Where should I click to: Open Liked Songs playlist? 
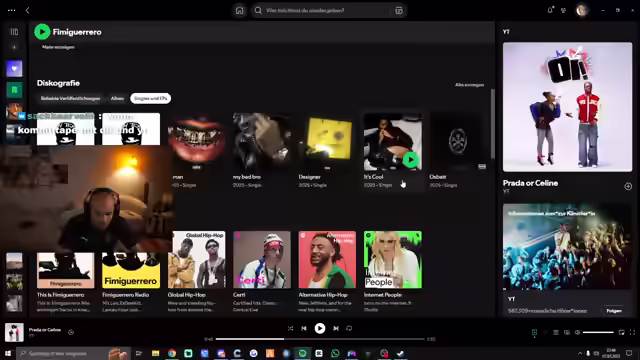(x=14, y=69)
